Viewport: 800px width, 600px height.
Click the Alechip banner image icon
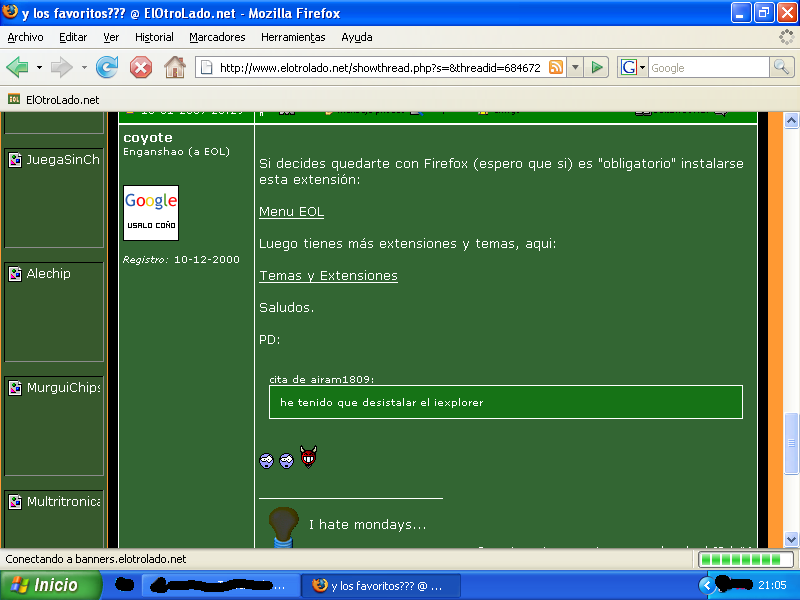tap(15, 274)
